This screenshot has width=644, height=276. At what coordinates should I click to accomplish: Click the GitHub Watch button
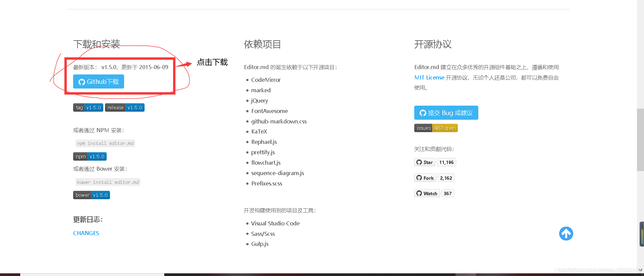click(x=427, y=193)
